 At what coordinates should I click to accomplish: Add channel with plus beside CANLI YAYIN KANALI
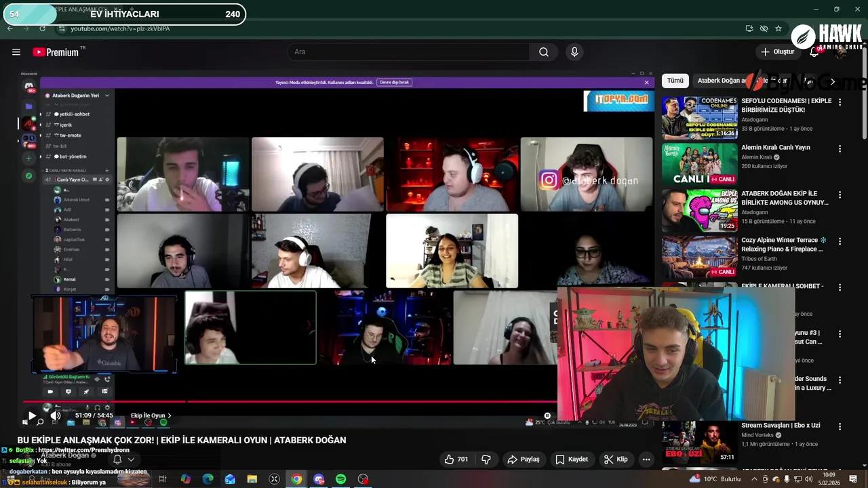108,170
